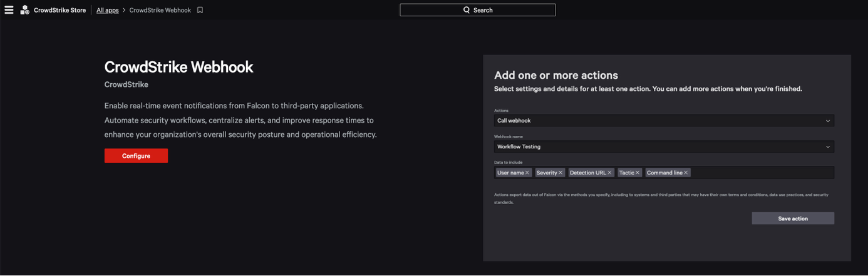Click the search magnifier icon

click(x=467, y=10)
